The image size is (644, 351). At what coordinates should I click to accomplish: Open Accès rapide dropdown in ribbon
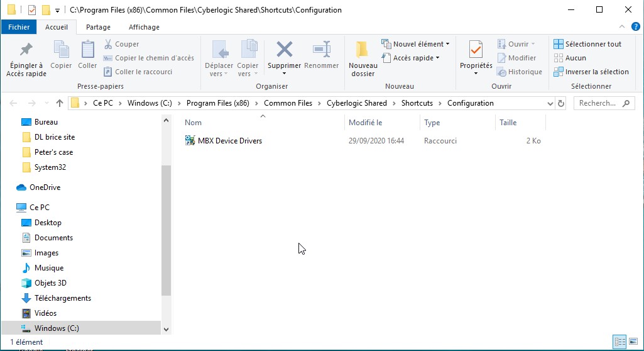(x=410, y=58)
